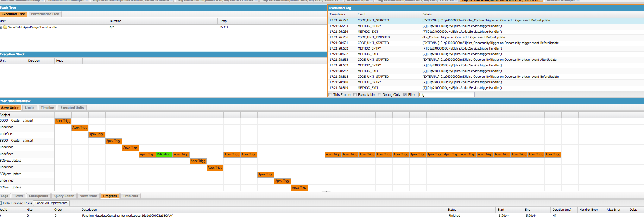This screenshot has width=644, height=222.
Task: Switch to the Timeline tab
Action: pyautogui.click(x=47, y=108)
